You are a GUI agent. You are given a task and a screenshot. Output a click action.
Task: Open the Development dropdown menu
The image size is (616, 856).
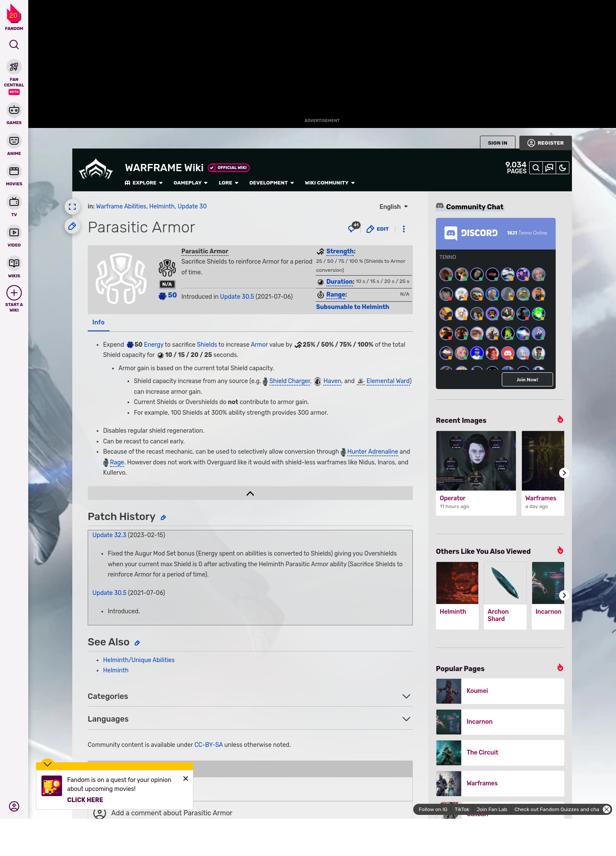coord(272,183)
